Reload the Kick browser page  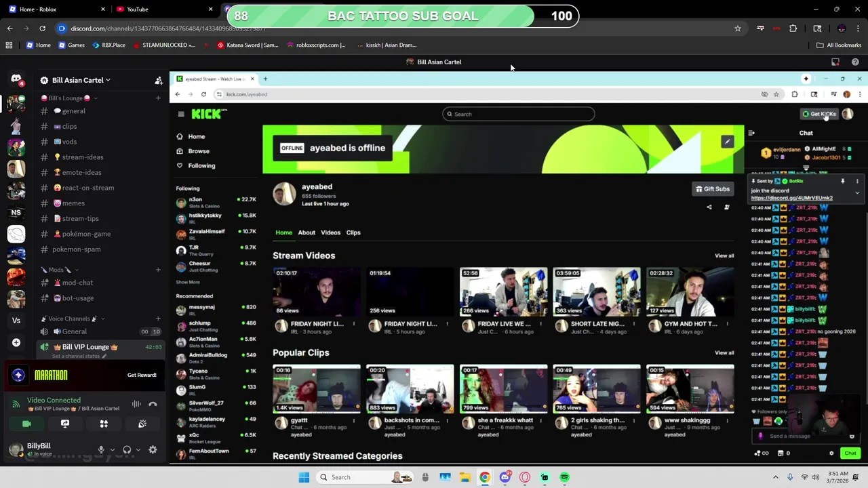click(x=203, y=94)
